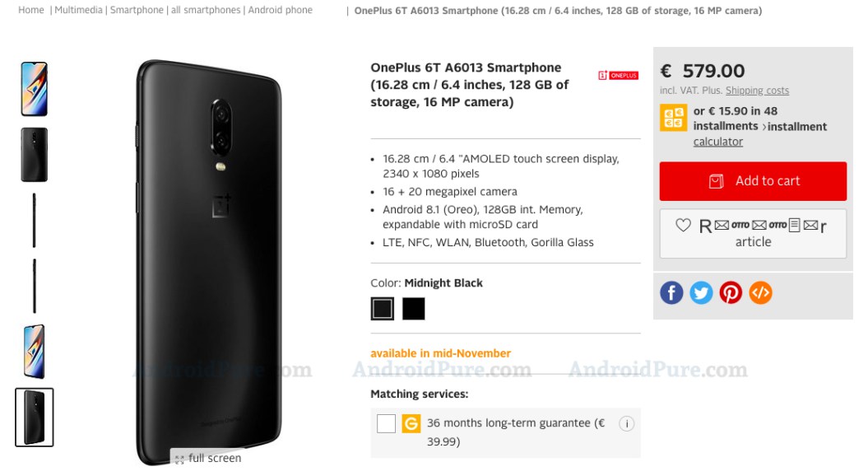868x476 pixels.
Task: Open guarantee info icon
Action: click(x=627, y=424)
